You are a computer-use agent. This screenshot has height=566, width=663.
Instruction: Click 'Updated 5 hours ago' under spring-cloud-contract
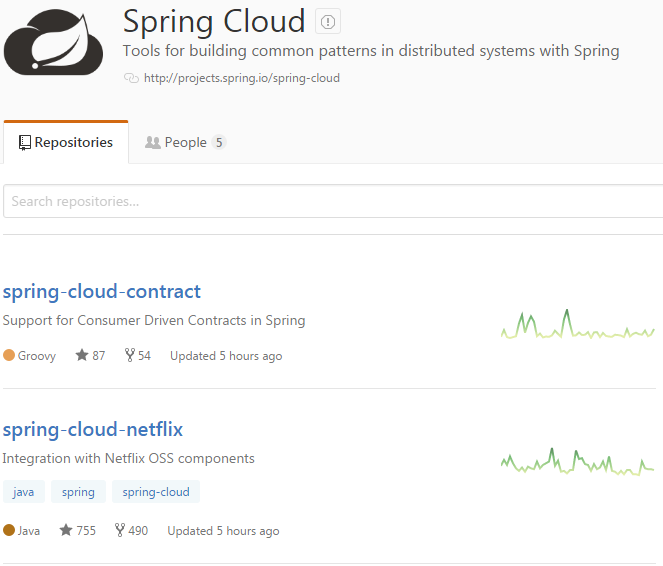pos(226,356)
